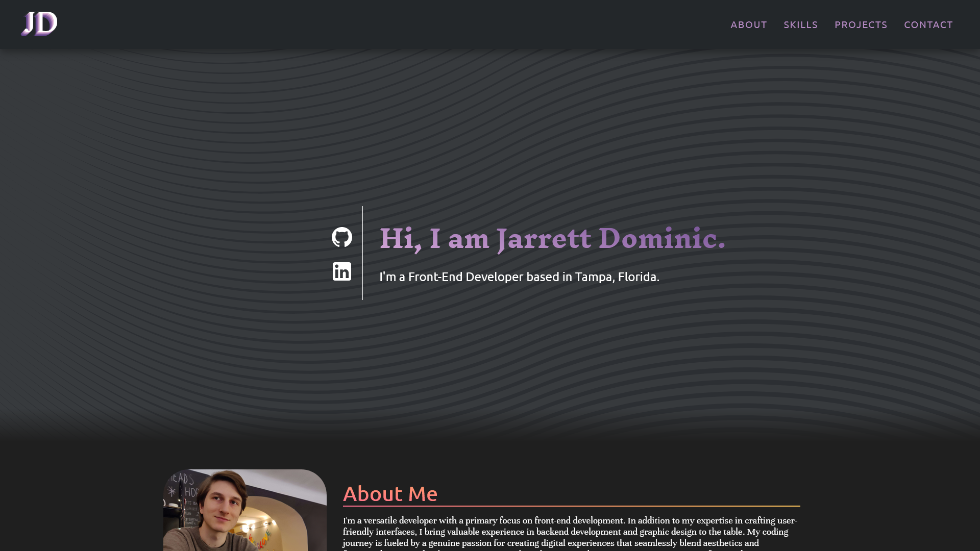Go to the About nav link
The height and width of the screenshot is (551, 980).
(748, 24)
